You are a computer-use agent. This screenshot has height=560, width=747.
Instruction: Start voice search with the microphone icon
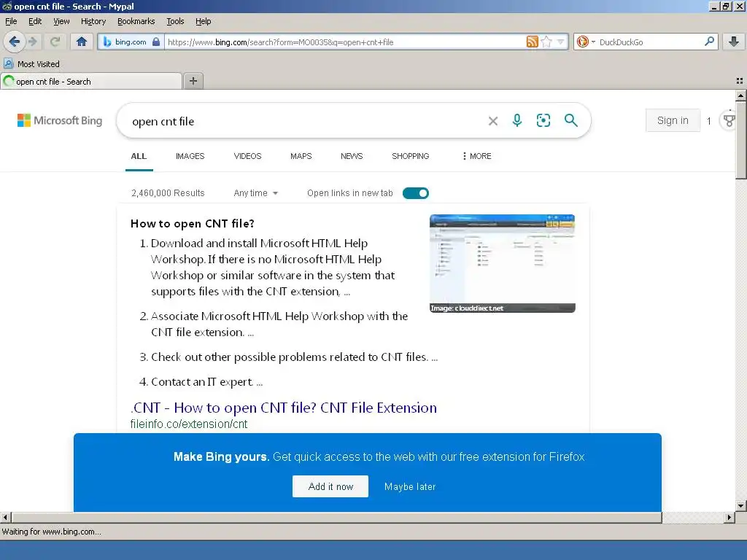coord(517,120)
